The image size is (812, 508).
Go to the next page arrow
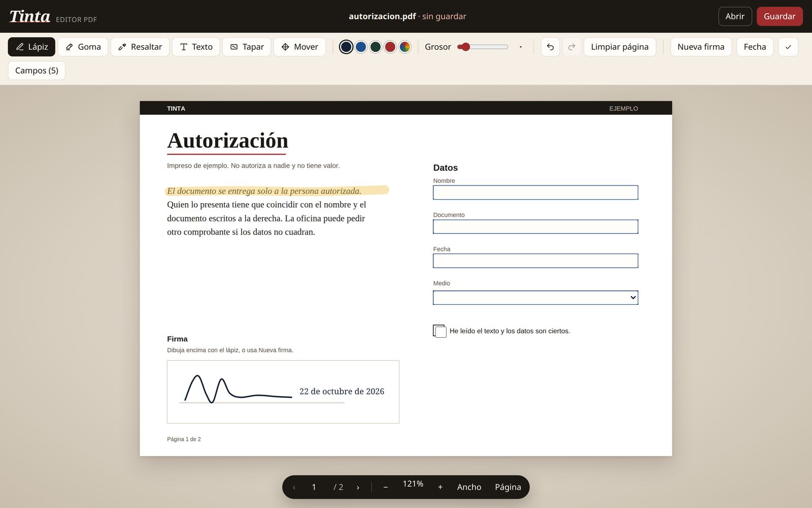358,487
